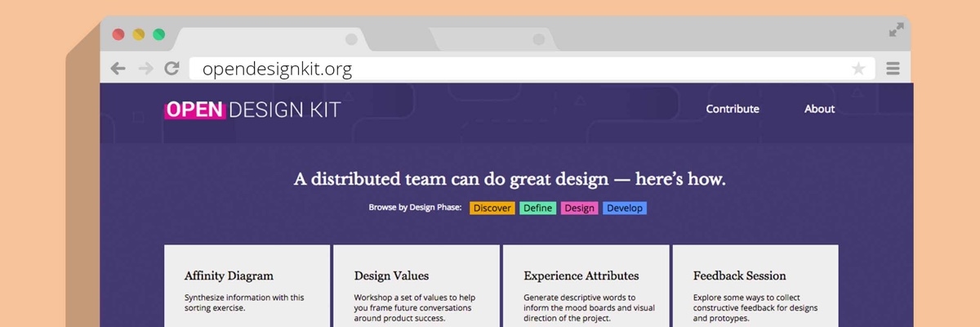Open the Experience Attributes card

[586, 286]
